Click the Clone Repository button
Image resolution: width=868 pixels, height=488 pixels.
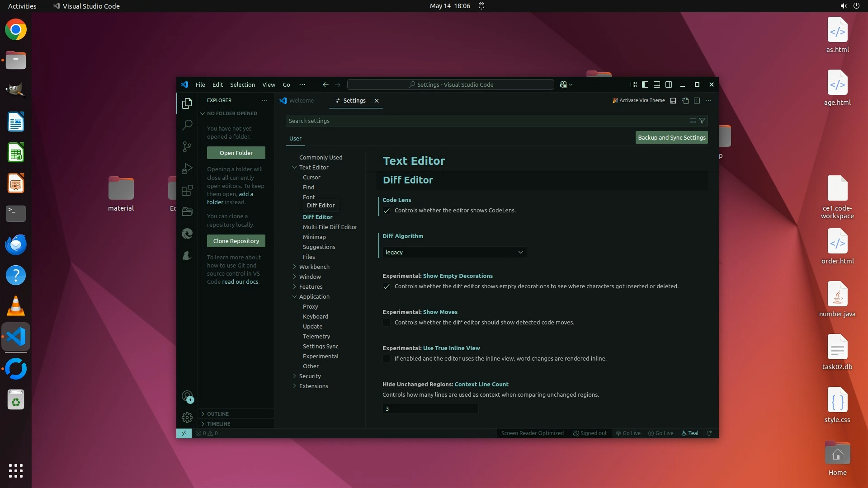[x=236, y=241]
